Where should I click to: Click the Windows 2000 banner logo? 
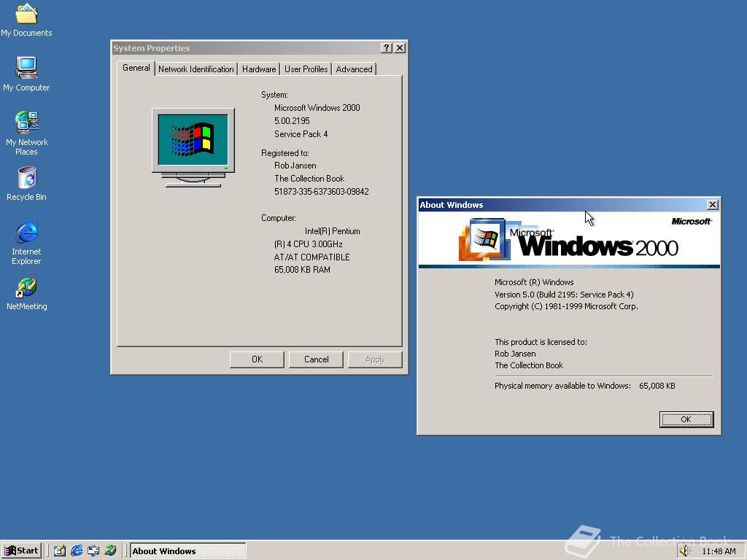tap(569, 239)
